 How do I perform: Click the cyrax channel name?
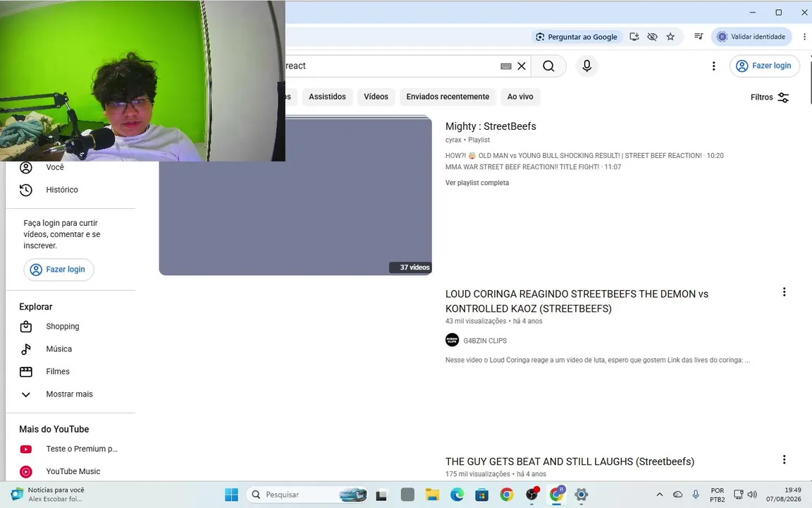pyautogui.click(x=453, y=140)
